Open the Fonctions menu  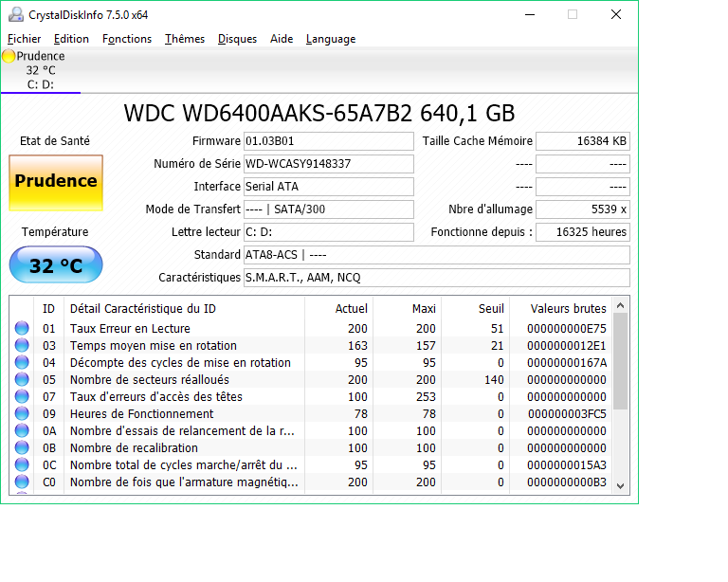pos(127,39)
